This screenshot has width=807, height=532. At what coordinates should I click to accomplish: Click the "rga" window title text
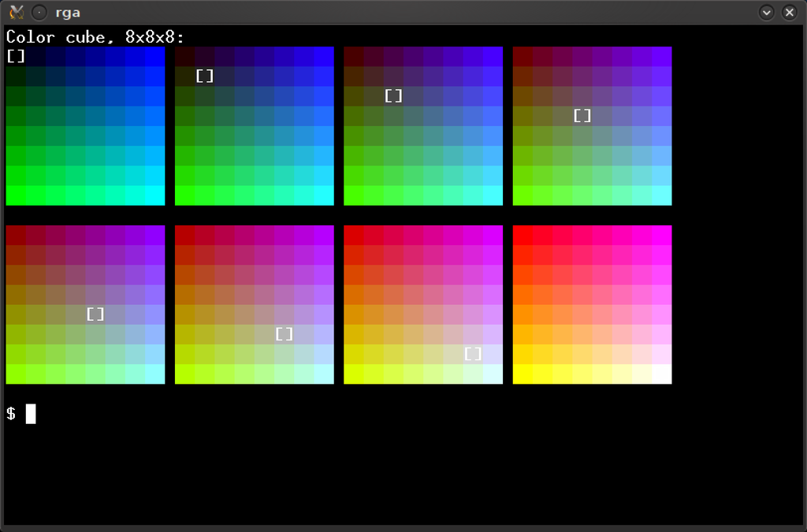tap(68, 13)
